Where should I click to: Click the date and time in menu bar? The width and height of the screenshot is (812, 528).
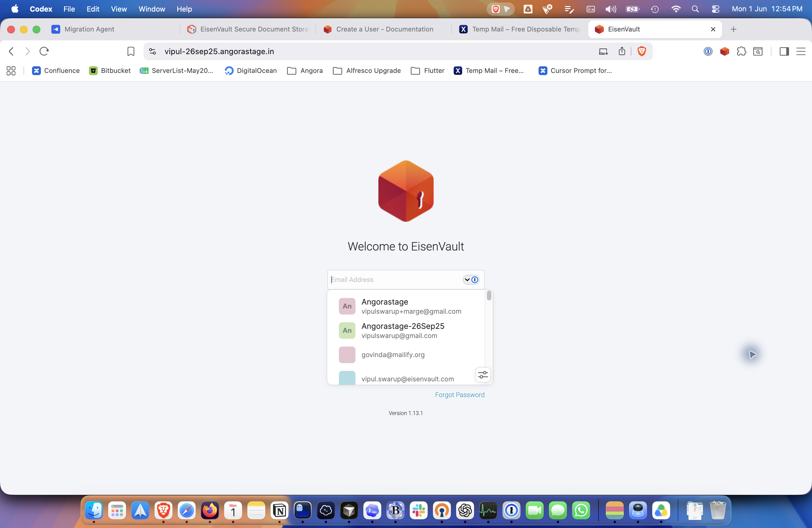click(x=767, y=9)
